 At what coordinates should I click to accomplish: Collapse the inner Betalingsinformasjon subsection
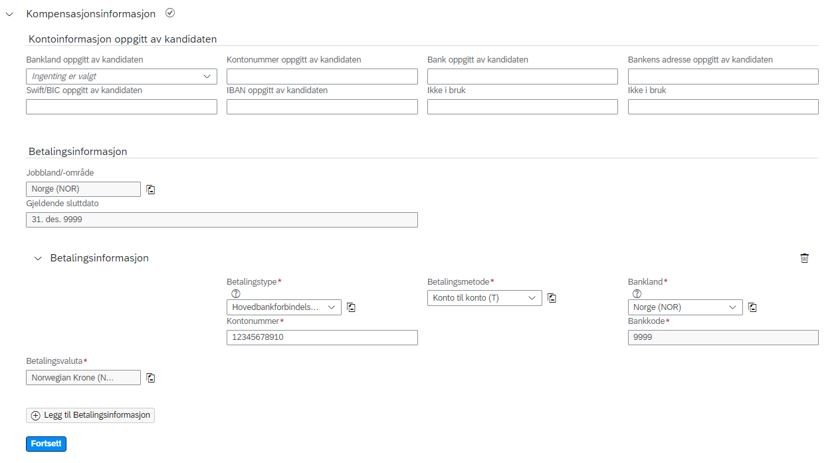coord(38,258)
